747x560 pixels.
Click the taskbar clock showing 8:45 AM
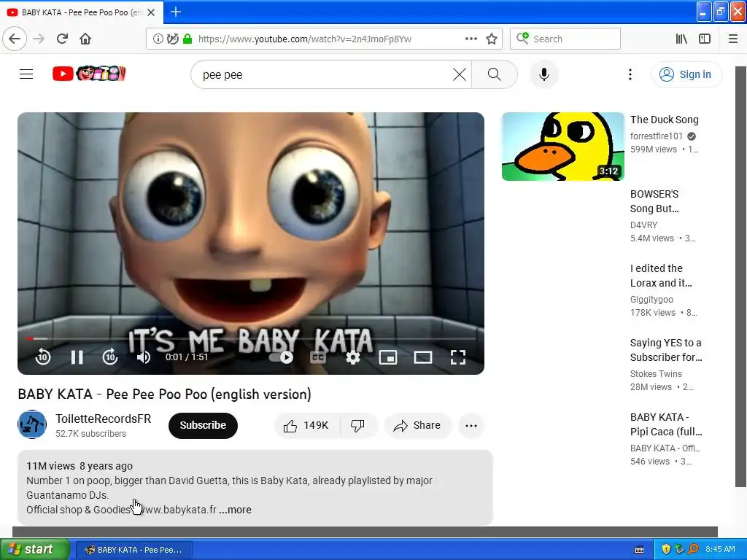click(720, 549)
